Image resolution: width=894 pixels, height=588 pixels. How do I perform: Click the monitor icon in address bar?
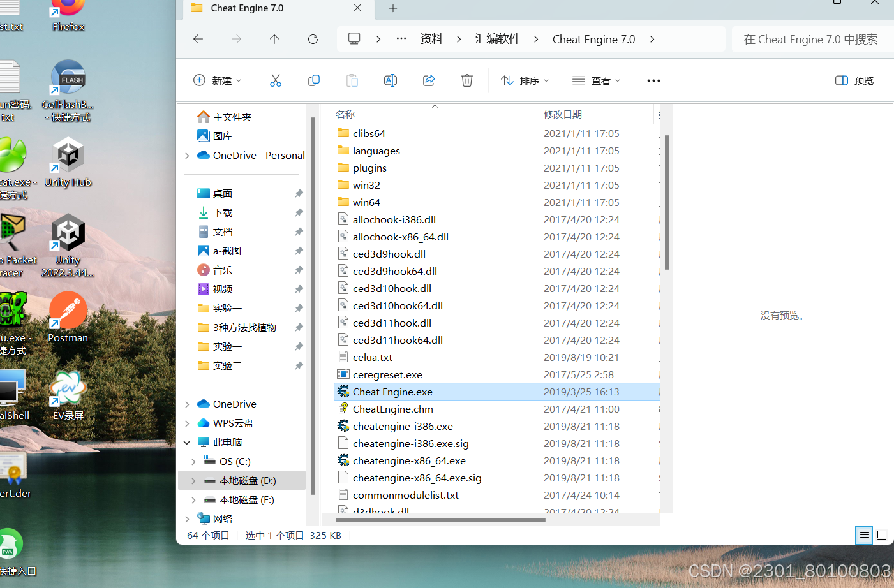[354, 39]
